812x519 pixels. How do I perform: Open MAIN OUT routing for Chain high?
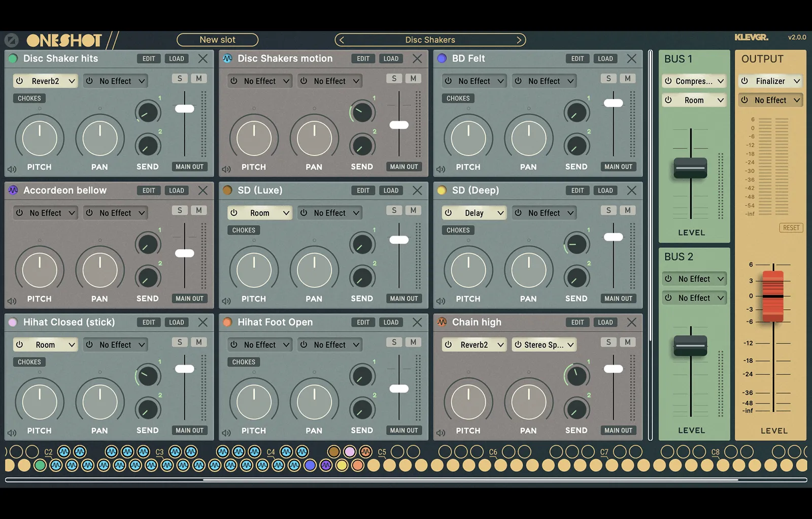[619, 430]
